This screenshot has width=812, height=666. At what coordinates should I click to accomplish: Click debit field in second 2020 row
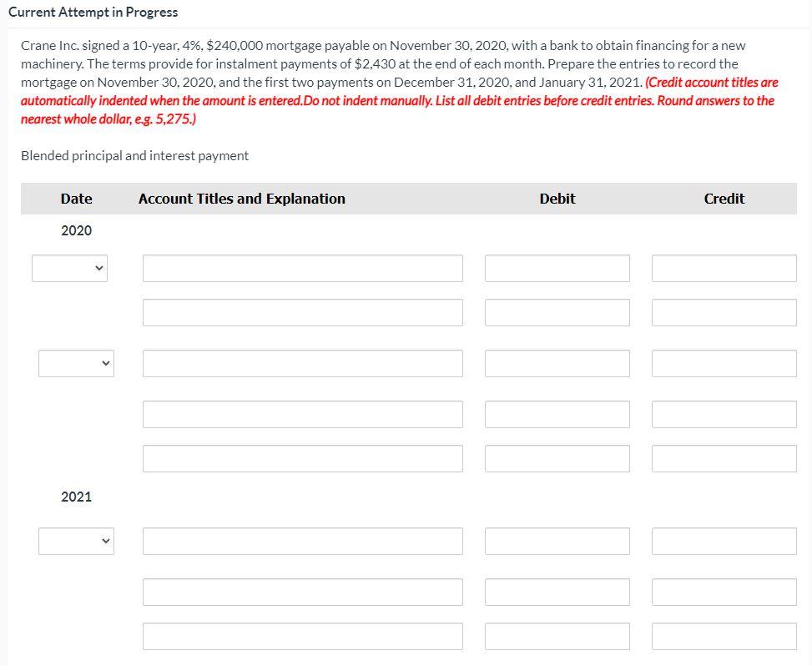557,313
